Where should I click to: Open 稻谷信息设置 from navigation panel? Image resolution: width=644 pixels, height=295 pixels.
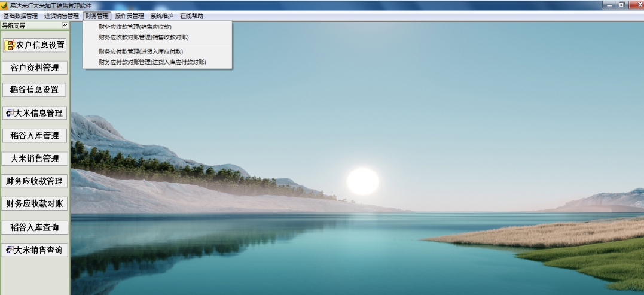(34, 90)
